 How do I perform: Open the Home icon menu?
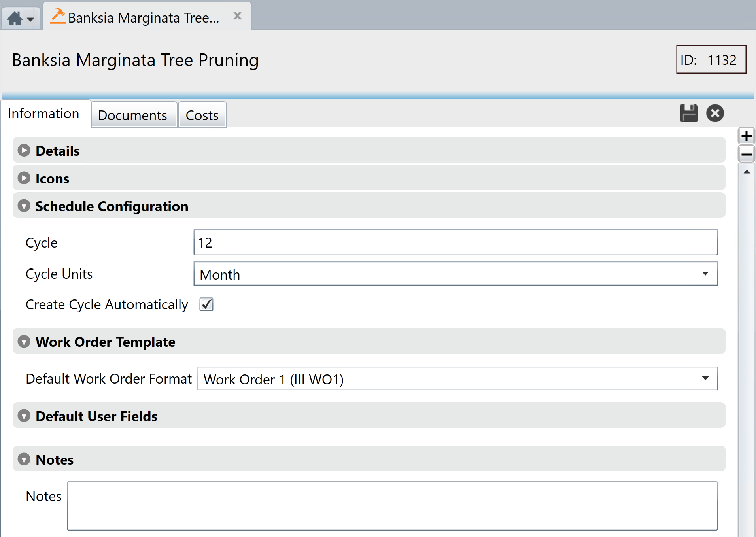pos(21,18)
